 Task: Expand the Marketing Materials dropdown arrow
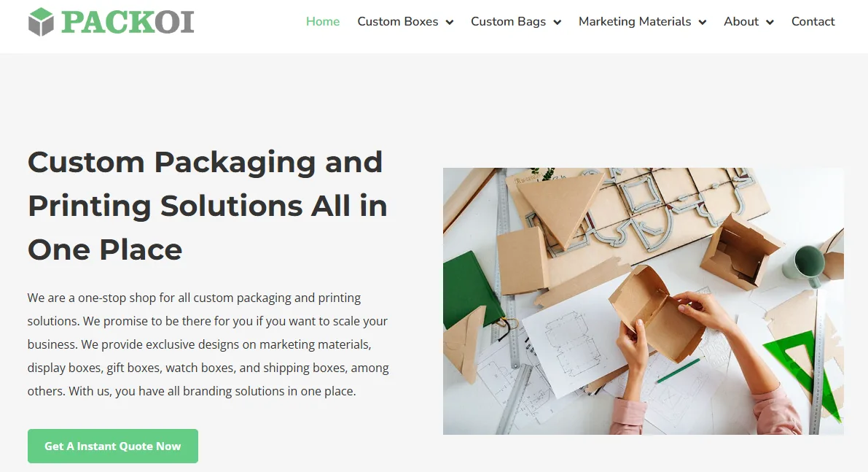coord(703,22)
